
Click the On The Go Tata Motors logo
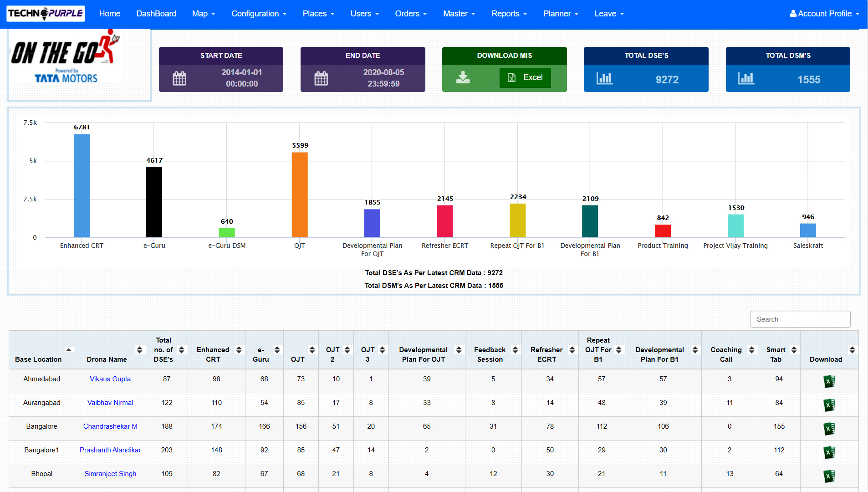[66, 57]
